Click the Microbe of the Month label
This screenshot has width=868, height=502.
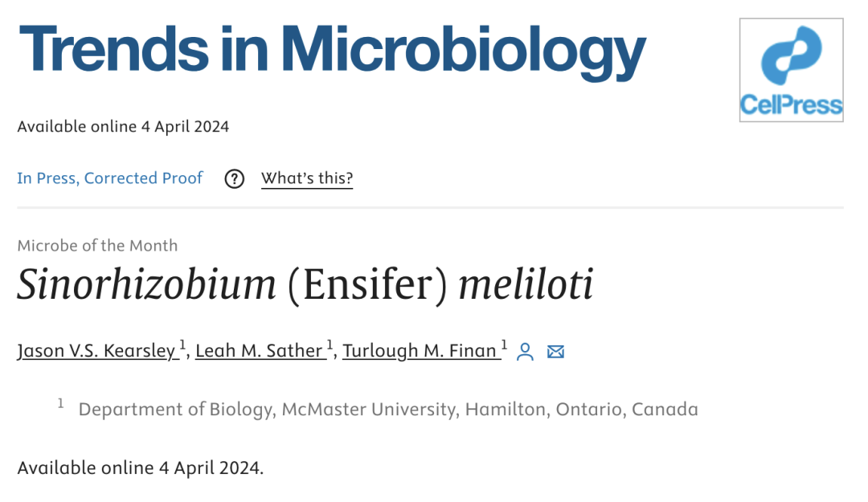(97, 245)
